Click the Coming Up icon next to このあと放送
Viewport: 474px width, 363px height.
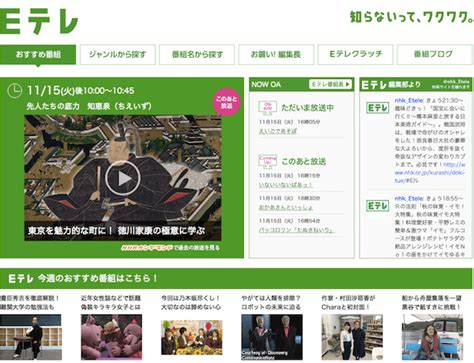[268, 162]
